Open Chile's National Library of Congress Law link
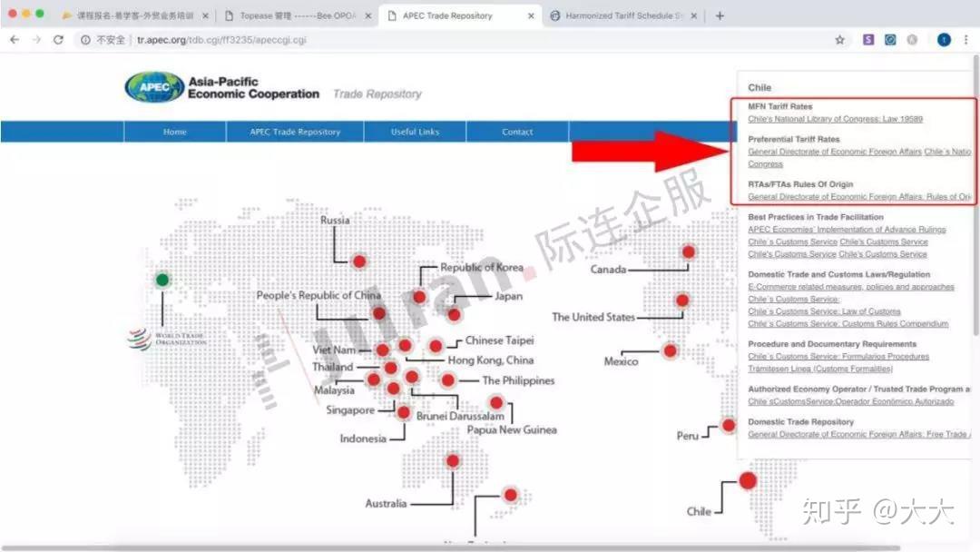Screen dimensions: 980x552 (x=835, y=119)
